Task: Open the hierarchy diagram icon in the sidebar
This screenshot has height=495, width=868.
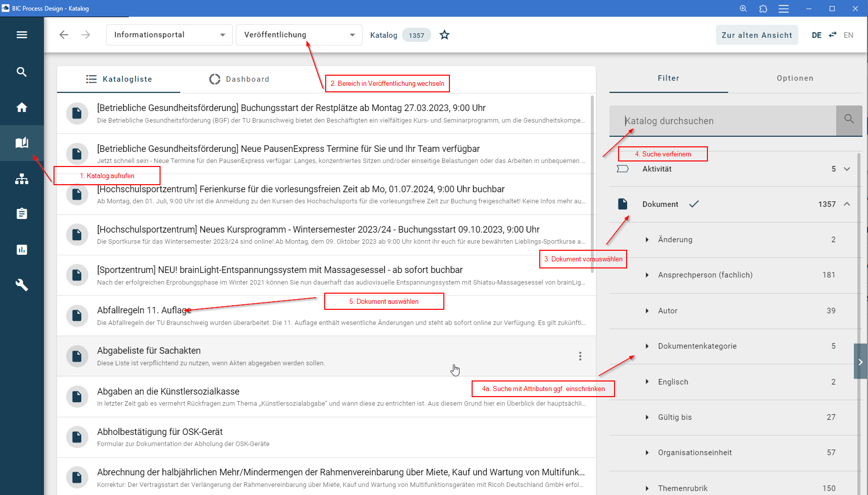Action: (x=22, y=179)
